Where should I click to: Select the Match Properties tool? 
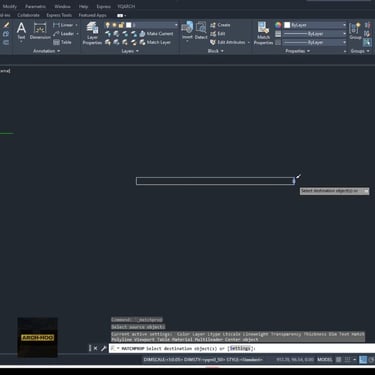click(263, 33)
